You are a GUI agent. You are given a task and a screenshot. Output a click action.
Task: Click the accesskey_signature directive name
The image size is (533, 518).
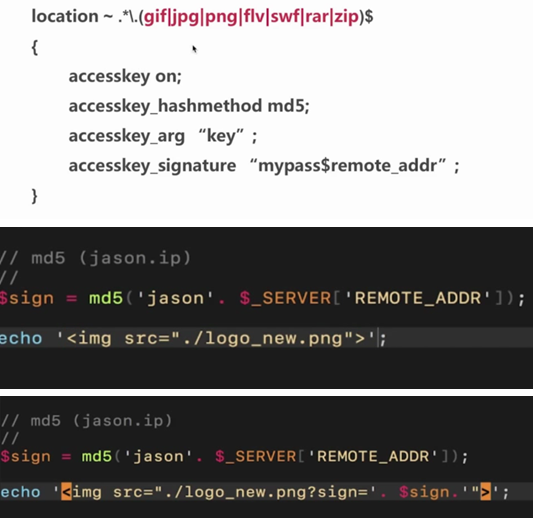click(x=152, y=166)
